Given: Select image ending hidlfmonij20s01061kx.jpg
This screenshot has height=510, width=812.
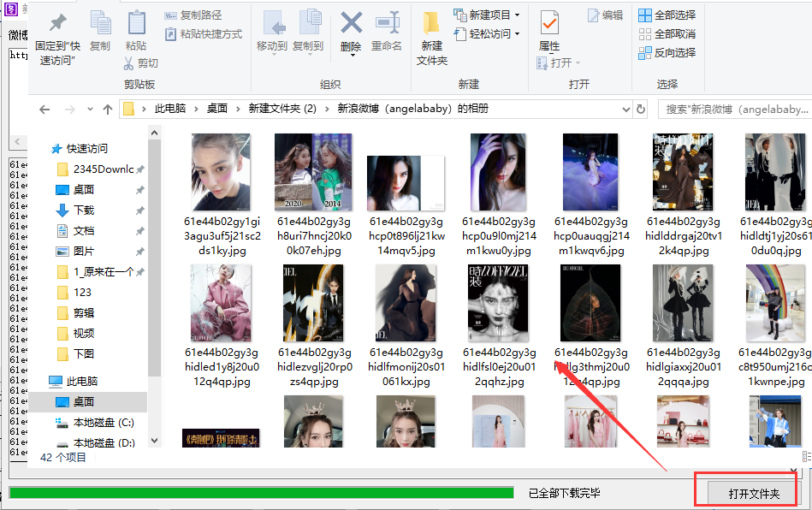Looking at the screenshot, I should [406, 326].
